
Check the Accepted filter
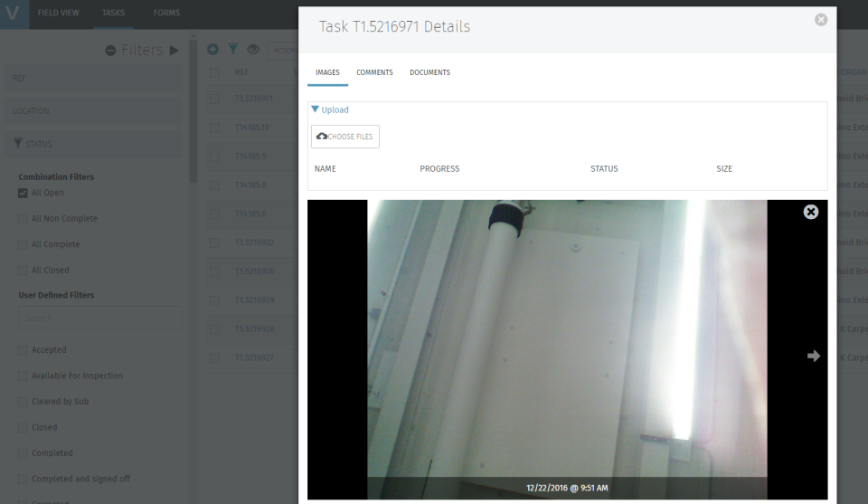point(23,350)
